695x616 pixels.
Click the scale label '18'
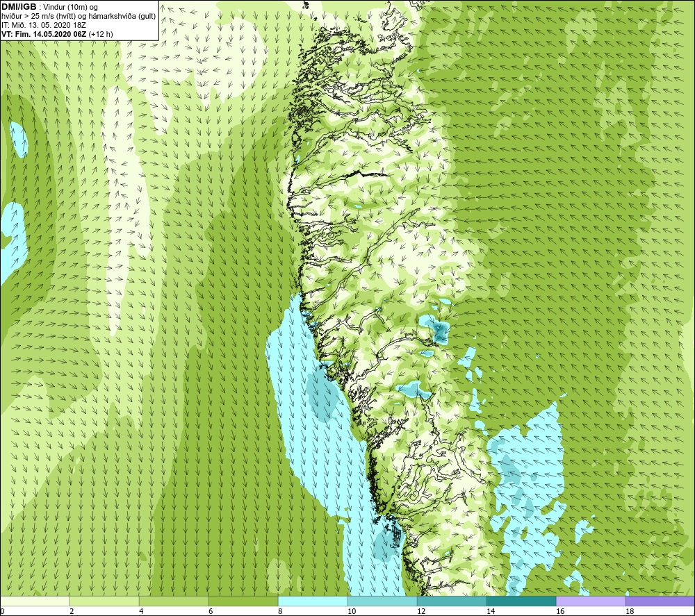[630, 611]
